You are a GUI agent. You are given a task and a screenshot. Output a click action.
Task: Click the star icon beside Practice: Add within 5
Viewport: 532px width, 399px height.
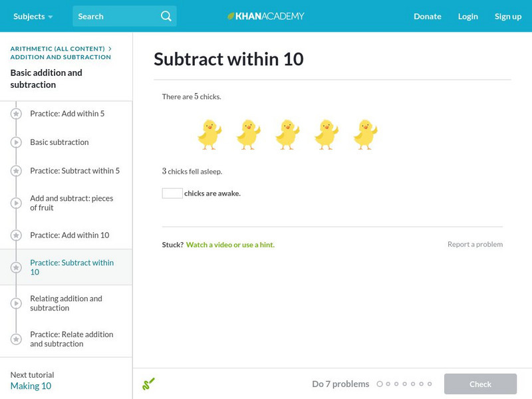15,114
